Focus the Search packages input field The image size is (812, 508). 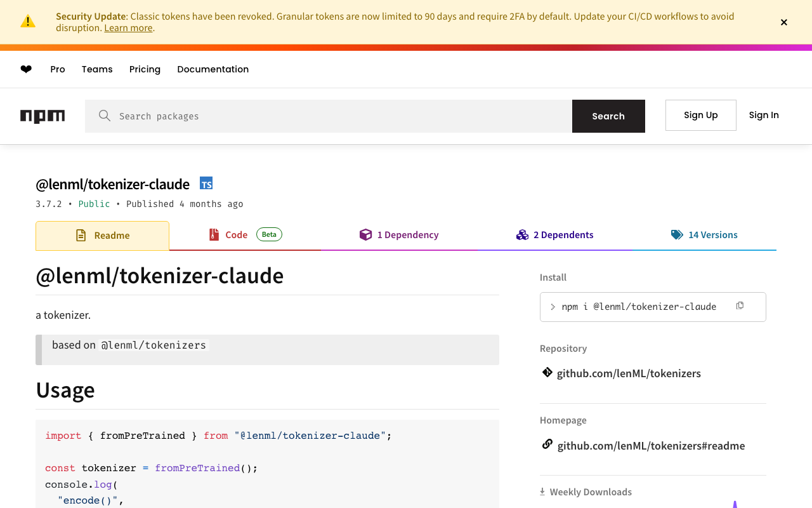[343, 116]
